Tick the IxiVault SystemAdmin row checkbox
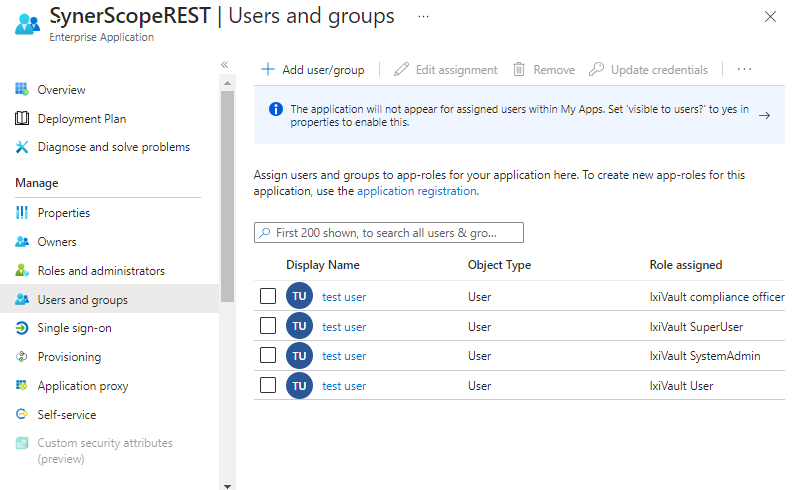 (x=268, y=355)
